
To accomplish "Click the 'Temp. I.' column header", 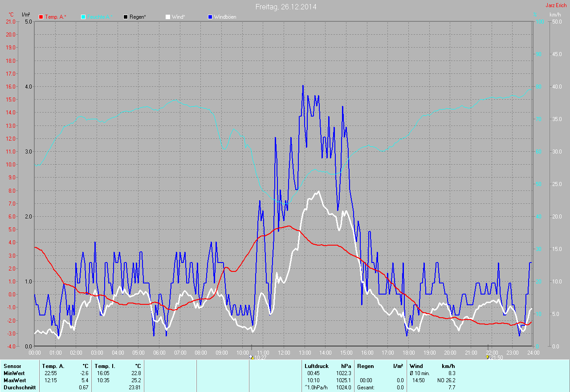I will (x=105, y=366).
